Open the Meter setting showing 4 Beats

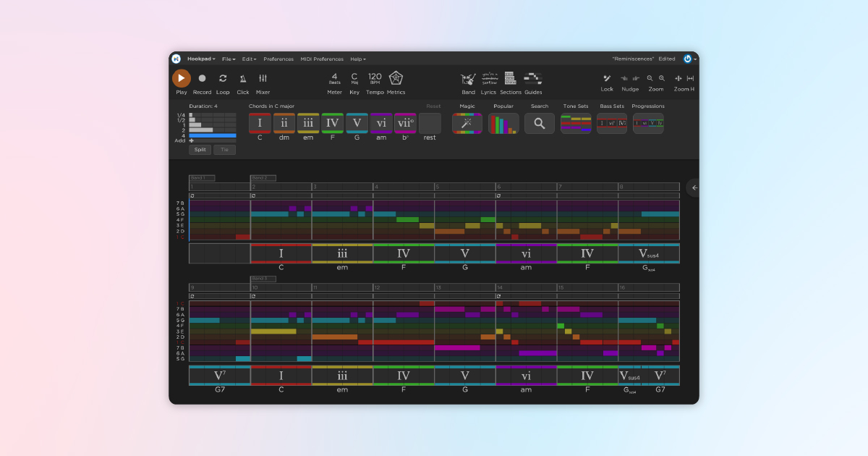pos(334,78)
